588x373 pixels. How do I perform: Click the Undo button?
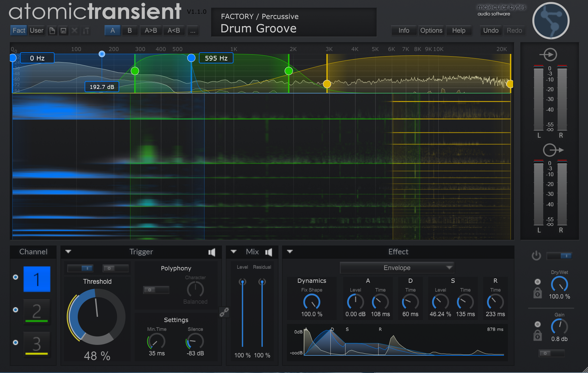(490, 30)
